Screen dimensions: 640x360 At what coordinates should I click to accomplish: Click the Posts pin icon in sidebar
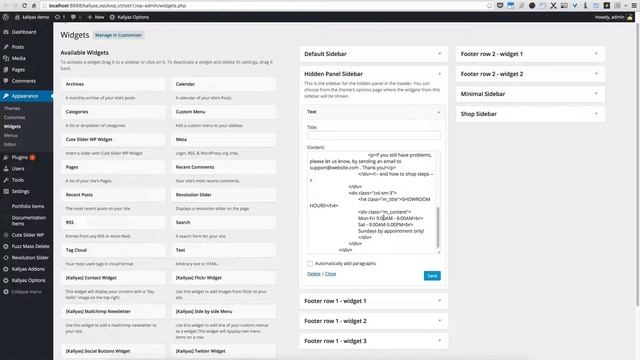6,47
